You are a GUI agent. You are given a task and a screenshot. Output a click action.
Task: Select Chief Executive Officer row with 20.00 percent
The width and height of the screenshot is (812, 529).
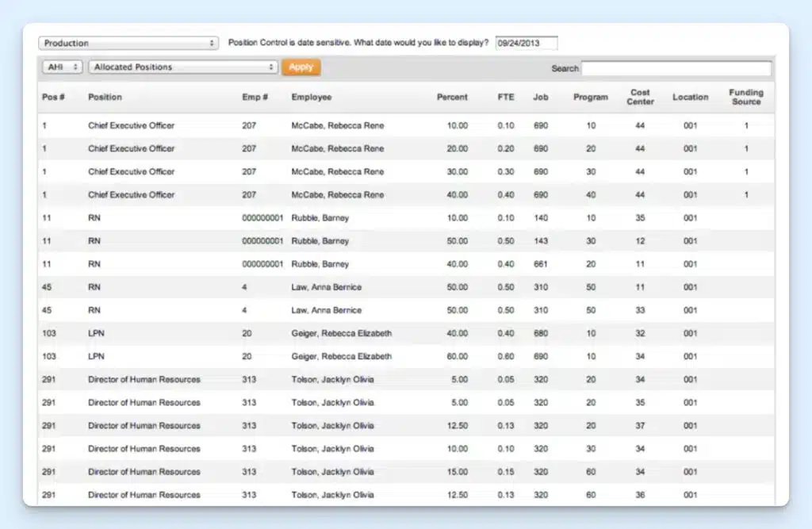click(406, 148)
